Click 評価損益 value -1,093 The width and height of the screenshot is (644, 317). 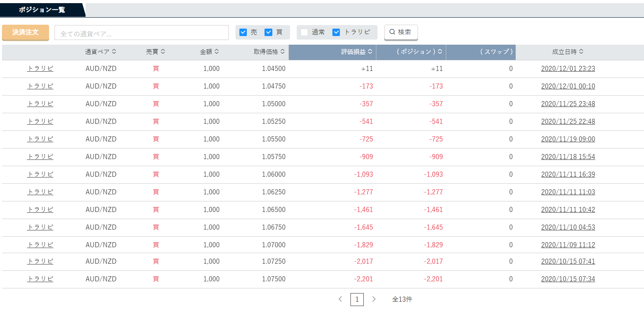coord(363,174)
